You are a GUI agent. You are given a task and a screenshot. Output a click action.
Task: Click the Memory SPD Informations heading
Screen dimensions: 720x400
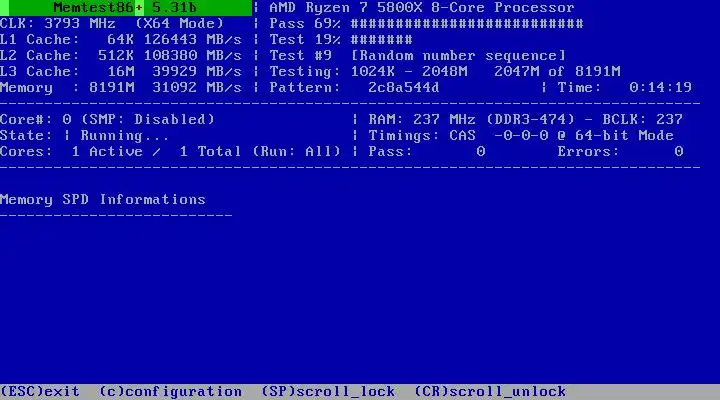[102, 199]
